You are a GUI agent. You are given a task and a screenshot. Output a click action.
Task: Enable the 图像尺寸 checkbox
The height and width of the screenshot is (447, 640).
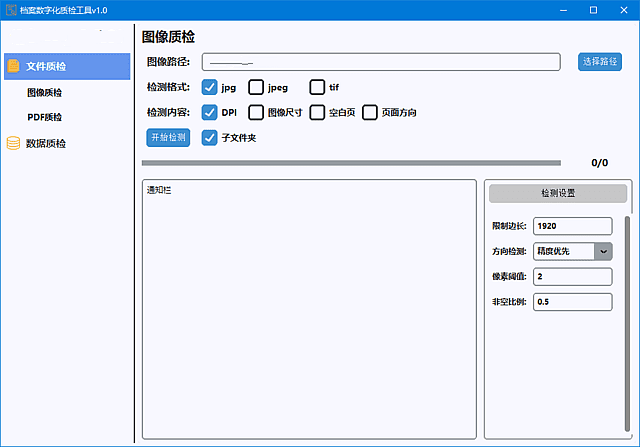pyautogui.click(x=256, y=112)
